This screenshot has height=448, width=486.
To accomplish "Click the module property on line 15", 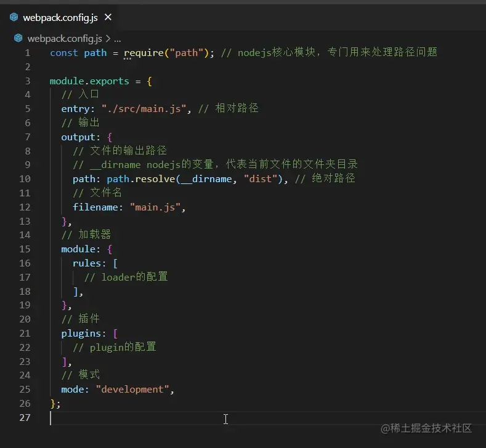I will point(78,249).
